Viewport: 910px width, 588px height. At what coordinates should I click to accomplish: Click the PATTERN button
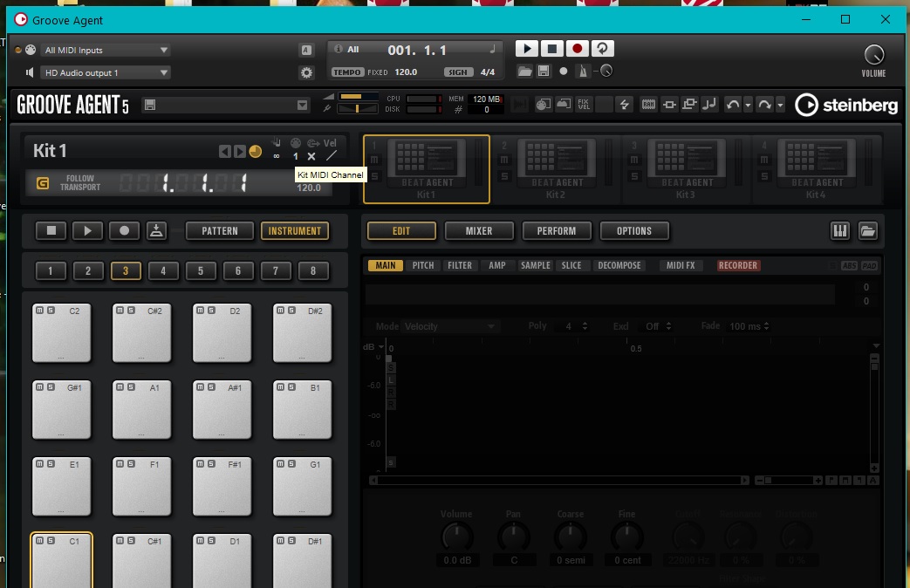pyautogui.click(x=219, y=231)
